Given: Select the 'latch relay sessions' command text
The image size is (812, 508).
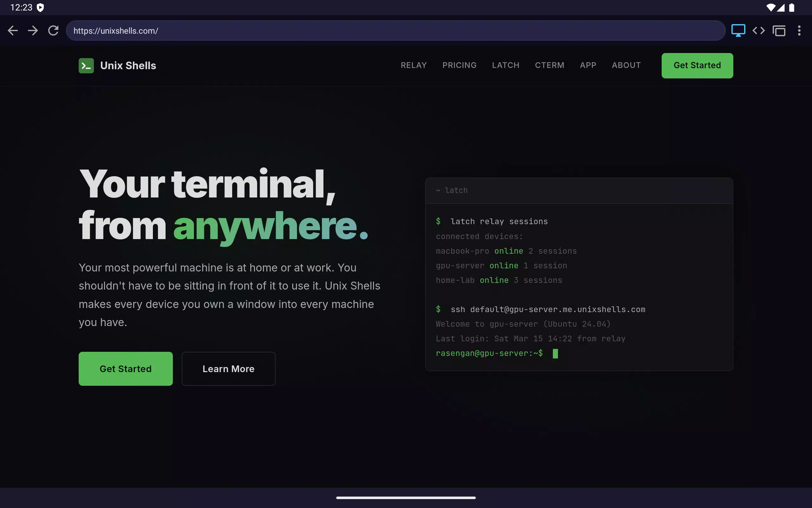Looking at the screenshot, I should pyautogui.click(x=499, y=221).
